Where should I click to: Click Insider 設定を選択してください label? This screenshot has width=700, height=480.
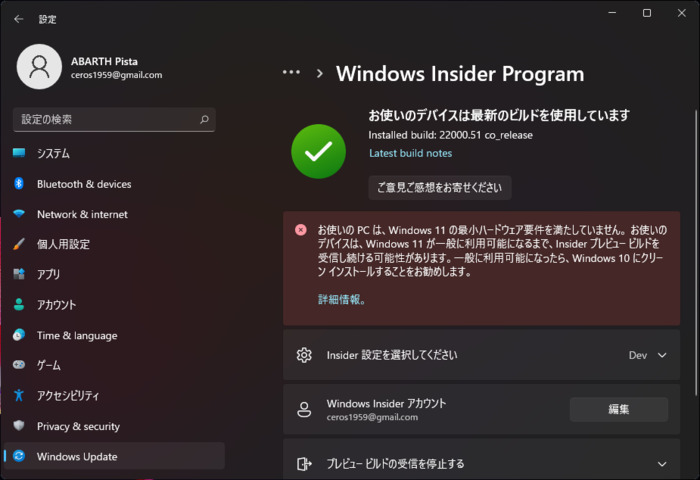(392, 355)
